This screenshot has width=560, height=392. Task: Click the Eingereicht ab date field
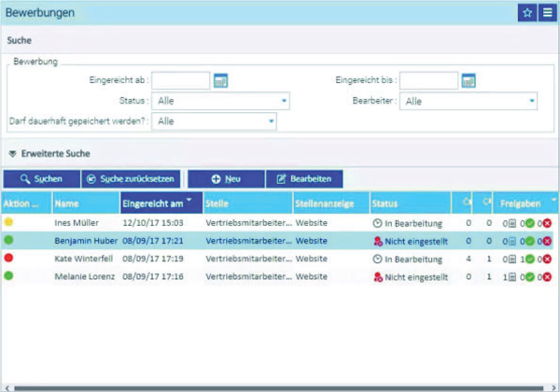tap(181, 80)
